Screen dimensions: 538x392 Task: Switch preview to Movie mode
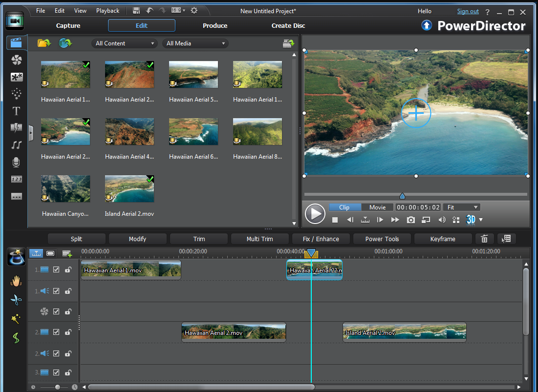tap(377, 207)
